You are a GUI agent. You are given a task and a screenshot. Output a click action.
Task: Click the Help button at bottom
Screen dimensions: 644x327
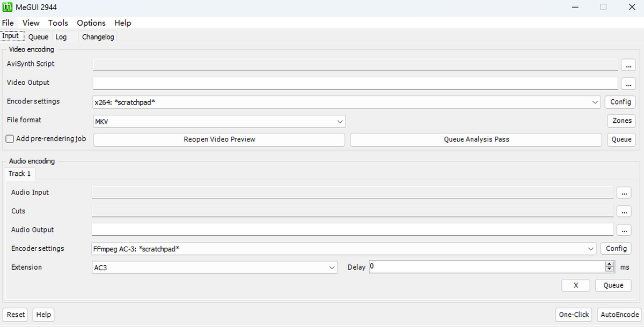[43, 315]
